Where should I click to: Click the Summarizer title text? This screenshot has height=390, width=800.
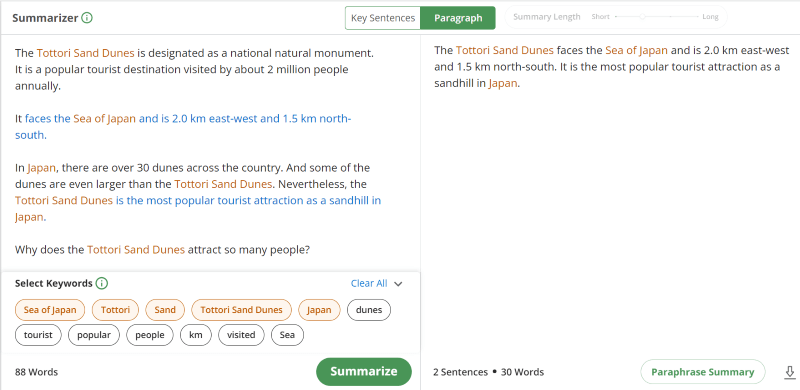coord(45,18)
